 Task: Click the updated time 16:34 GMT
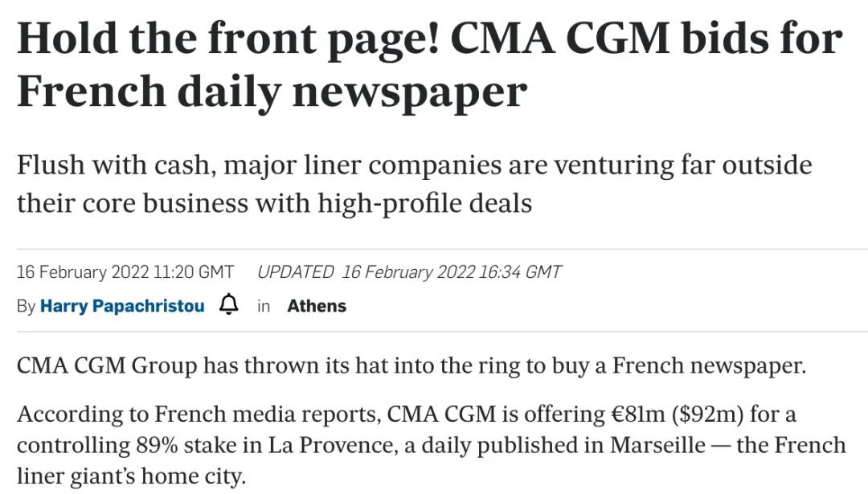(519, 271)
